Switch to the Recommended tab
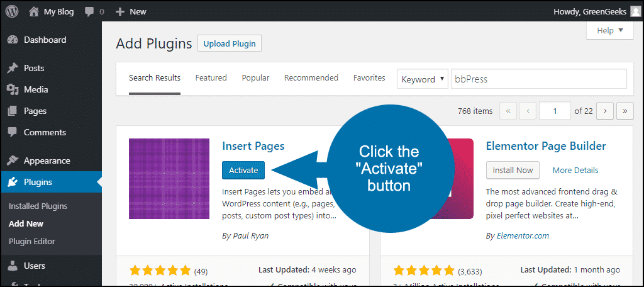 click(x=311, y=78)
